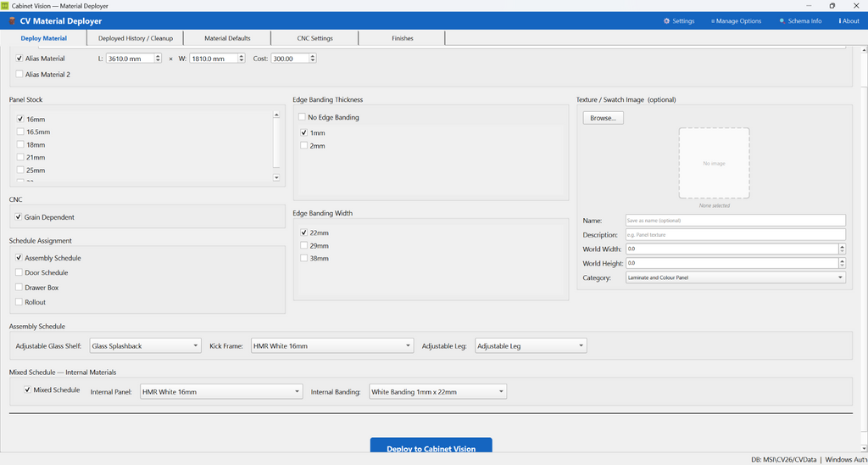
Task: Open the Deployed History / Cleanup tab
Action: [x=136, y=38]
